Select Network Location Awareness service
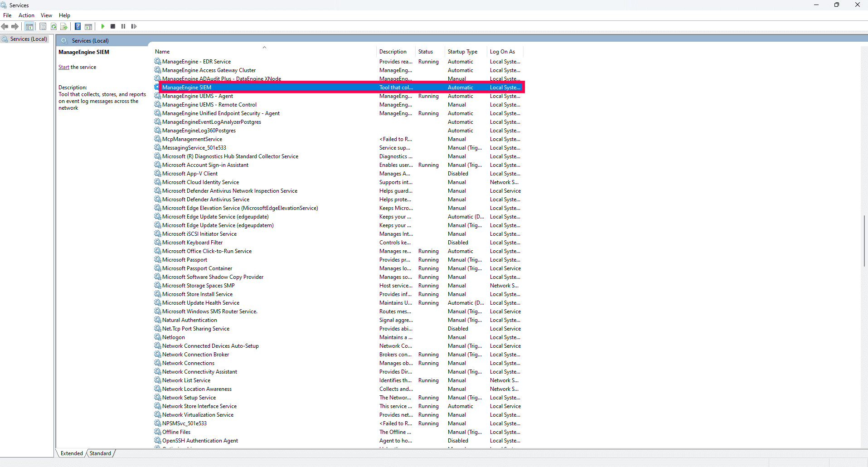This screenshot has width=868, height=467. tap(339, 389)
